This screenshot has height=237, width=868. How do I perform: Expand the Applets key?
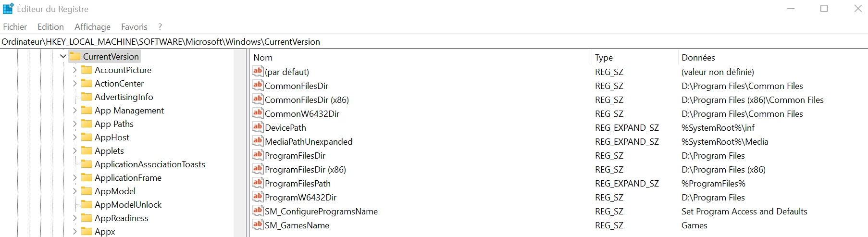point(74,150)
